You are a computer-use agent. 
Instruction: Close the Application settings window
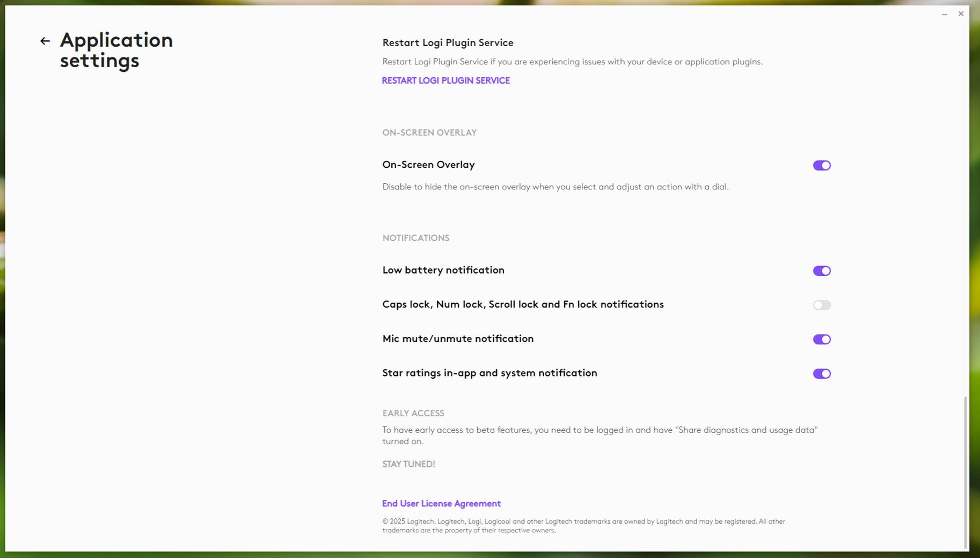961,14
